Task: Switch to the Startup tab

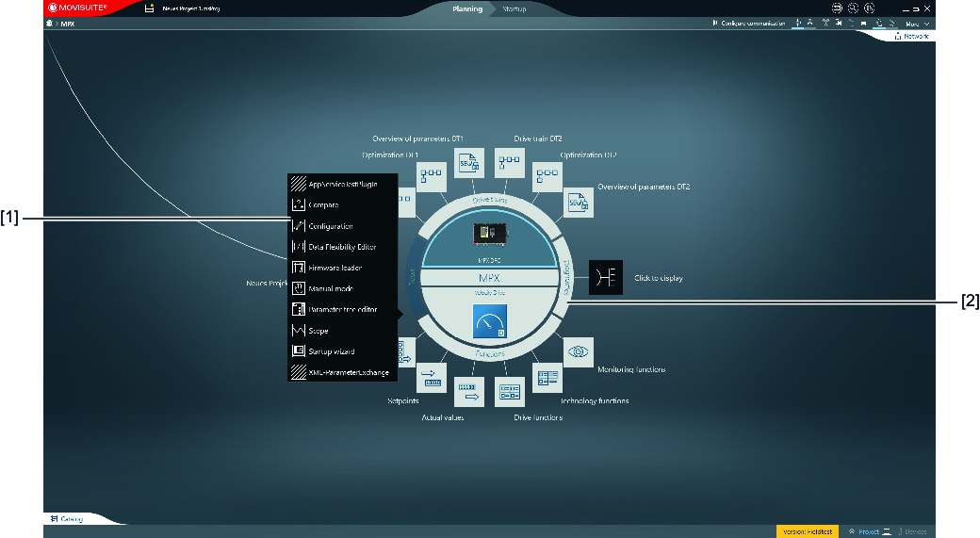Action: pyautogui.click(x=514, y=8)
